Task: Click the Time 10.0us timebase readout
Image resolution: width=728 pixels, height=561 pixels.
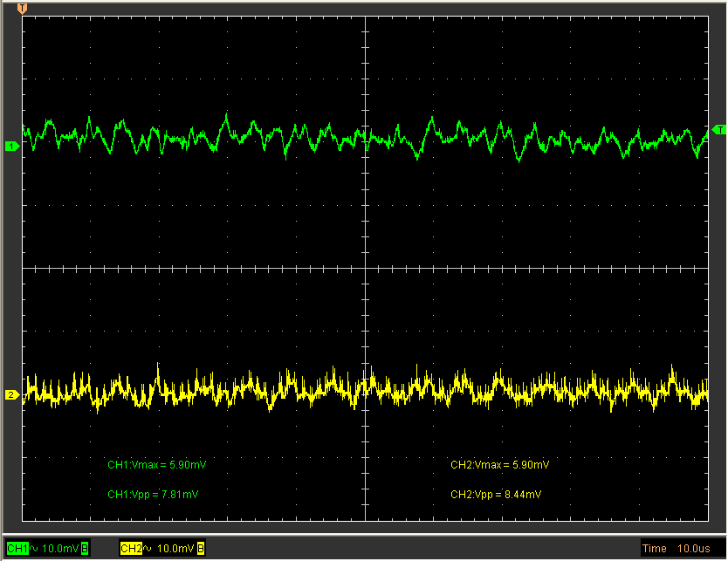Action: point(676,549)
